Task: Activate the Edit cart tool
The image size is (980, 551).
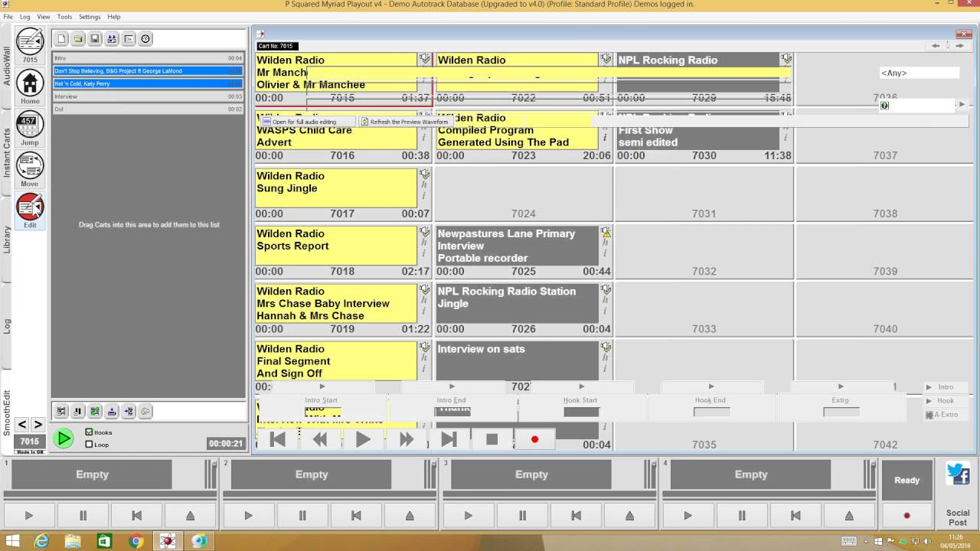Action: (x=30, y=211)
